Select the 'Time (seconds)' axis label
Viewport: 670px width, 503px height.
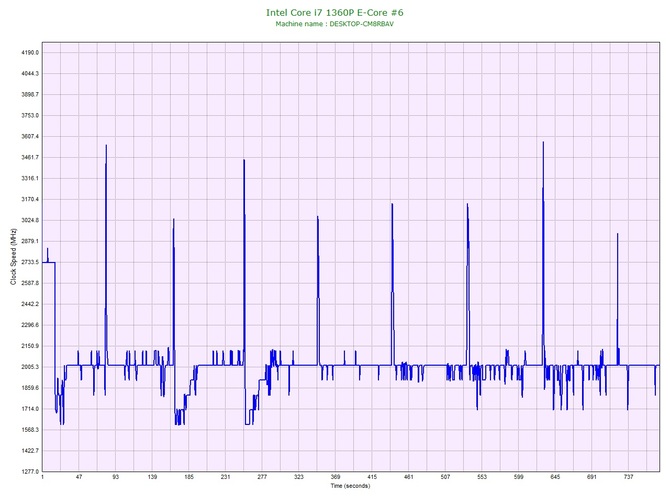coord(350,486)
